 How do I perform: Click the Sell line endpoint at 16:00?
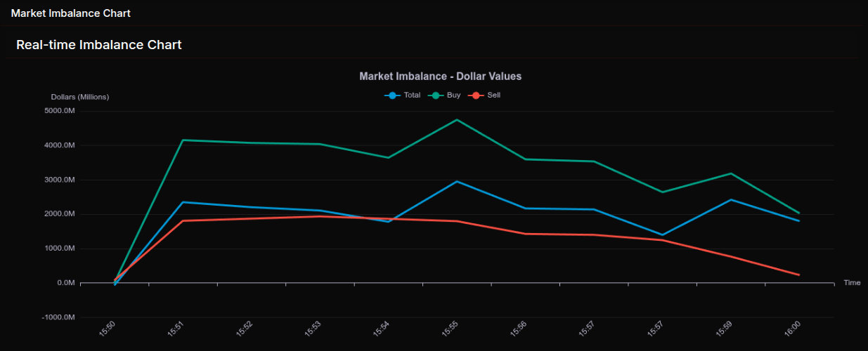(798, 274)
